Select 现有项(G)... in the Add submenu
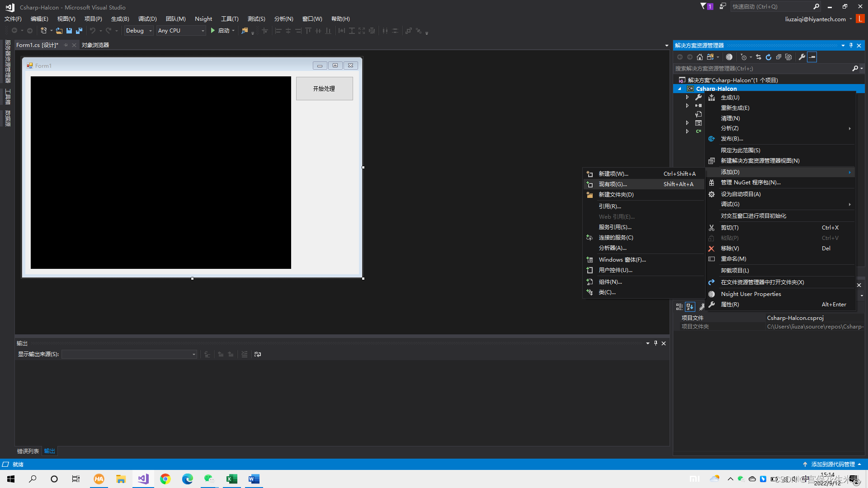Image resolution: width=868 pixels, height=488 pixels. 613,184
